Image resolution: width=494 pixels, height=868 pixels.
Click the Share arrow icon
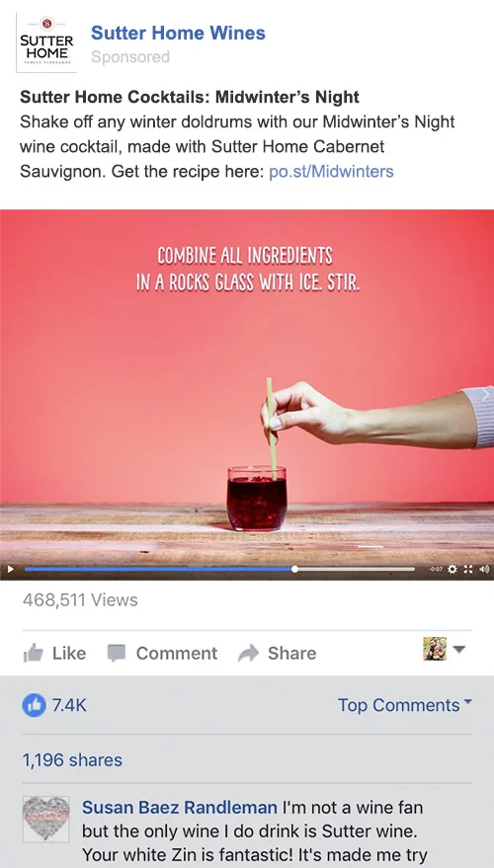tap(248, 653)
